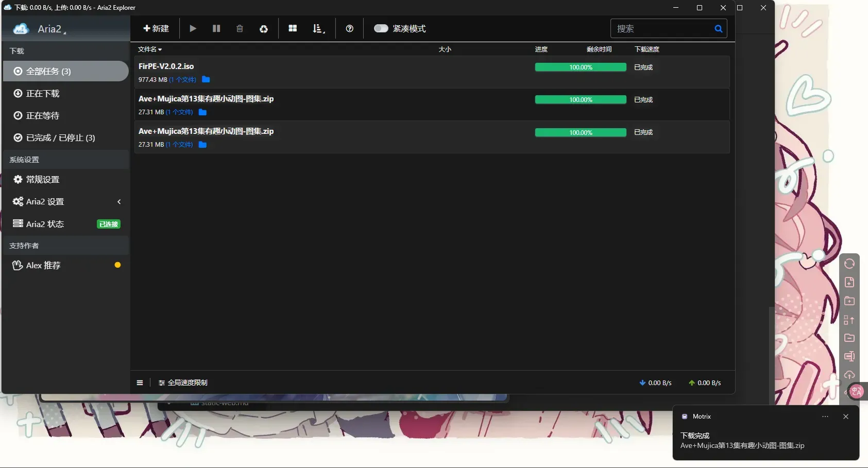Image resolution: width=868 pixels, height=468 pixels.
Task: Click the start/play tasks icon
Action: click(x=193, y=29)
